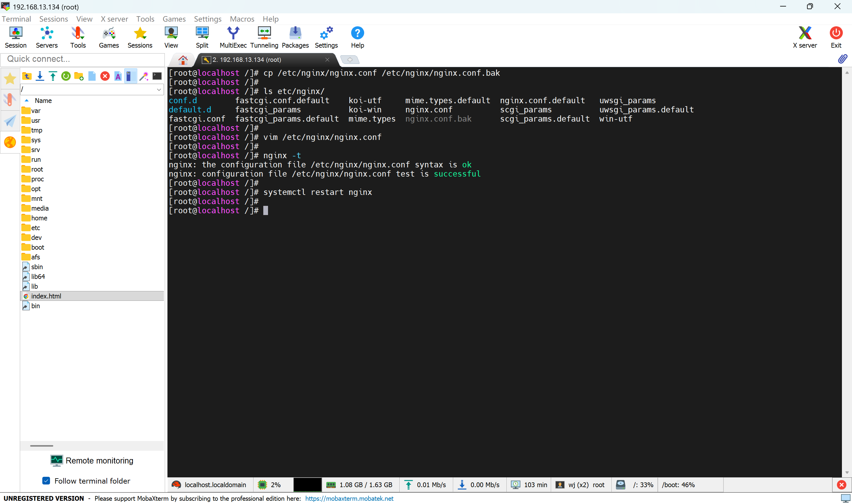Open the Session toolbar button
852x504 pixels.
tap(16, 37)
